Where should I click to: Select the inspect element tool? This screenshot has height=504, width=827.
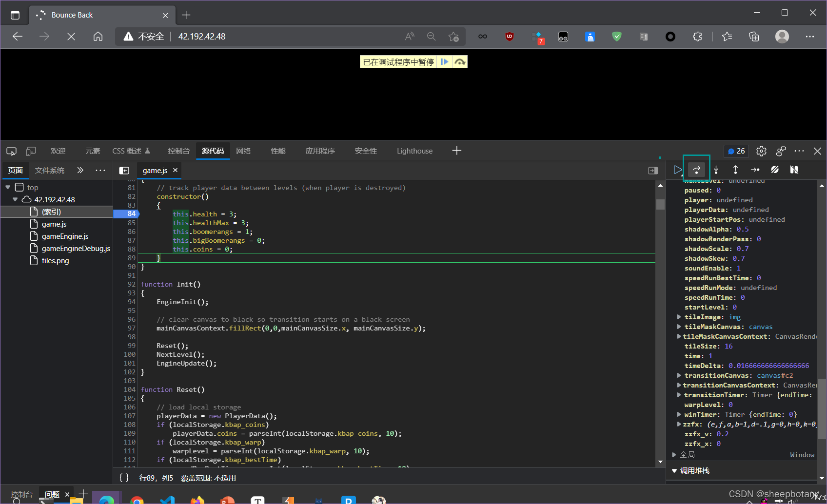click(x=11, y=151)
